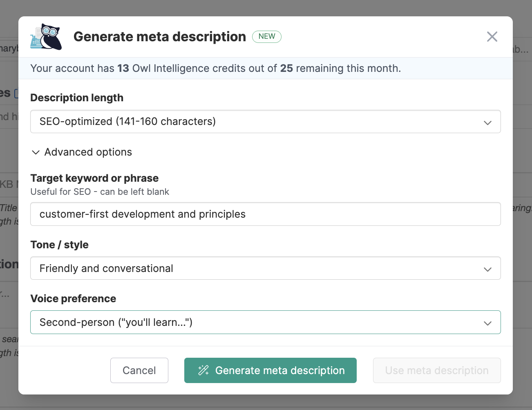Click the X icon to dismiss dialog

pos(492,36)
